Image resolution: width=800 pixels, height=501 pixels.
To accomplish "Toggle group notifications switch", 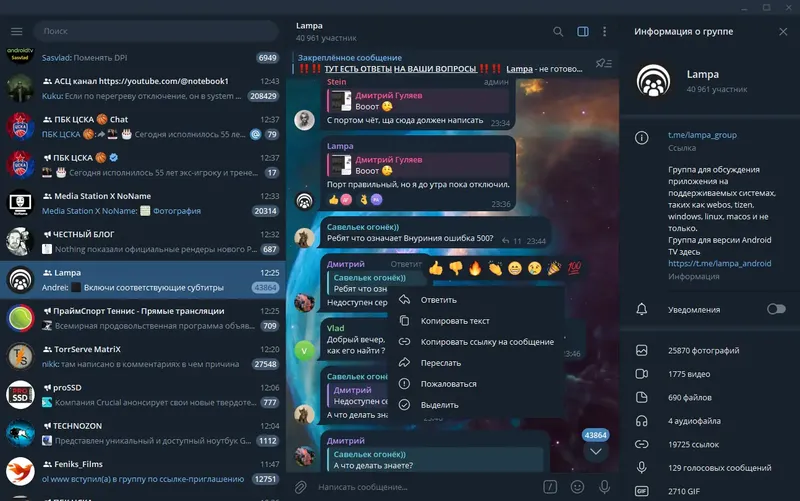I will pos(776,309).
